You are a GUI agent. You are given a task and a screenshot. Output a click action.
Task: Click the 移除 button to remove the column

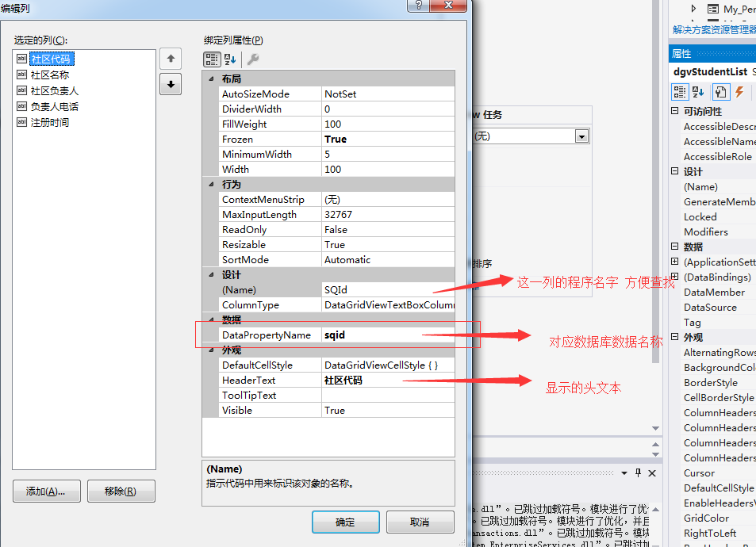[121, 491]
